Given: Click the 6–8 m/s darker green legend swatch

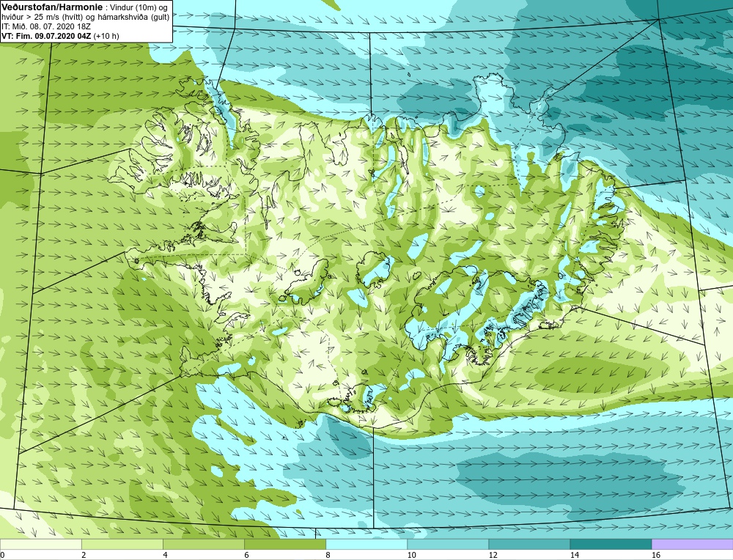Looking at the screenshot, I should (x=284, y=544).
